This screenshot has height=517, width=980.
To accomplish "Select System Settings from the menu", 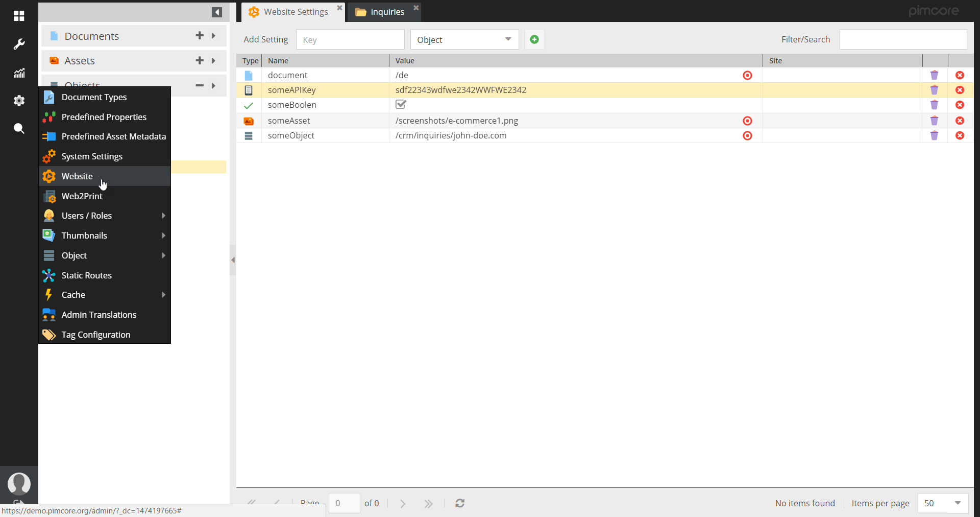I will 92,156.
